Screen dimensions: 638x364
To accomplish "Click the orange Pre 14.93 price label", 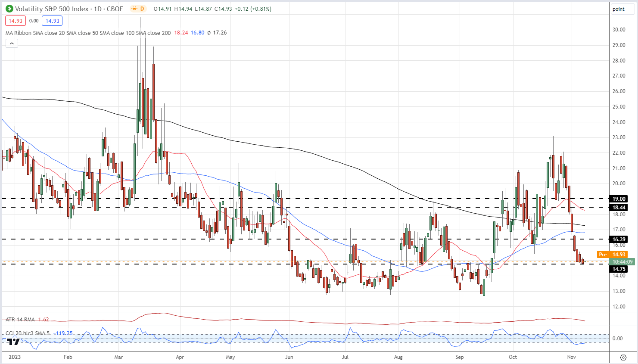I will (612, 255).
